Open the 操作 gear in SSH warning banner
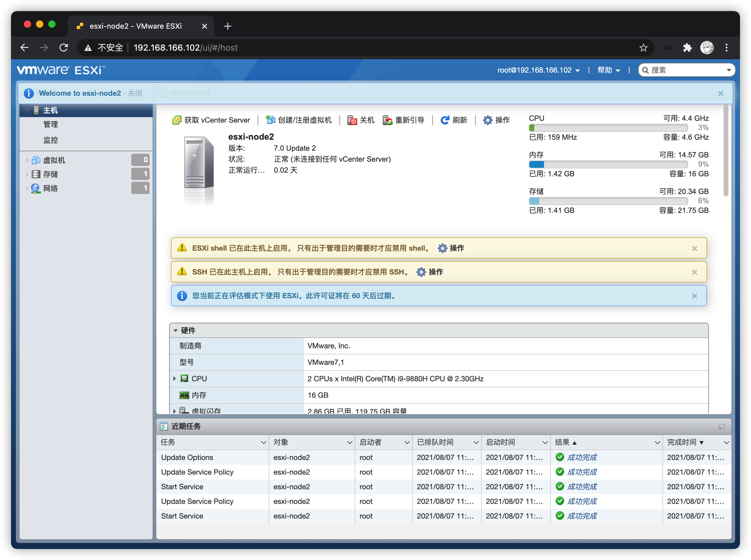 421,272
